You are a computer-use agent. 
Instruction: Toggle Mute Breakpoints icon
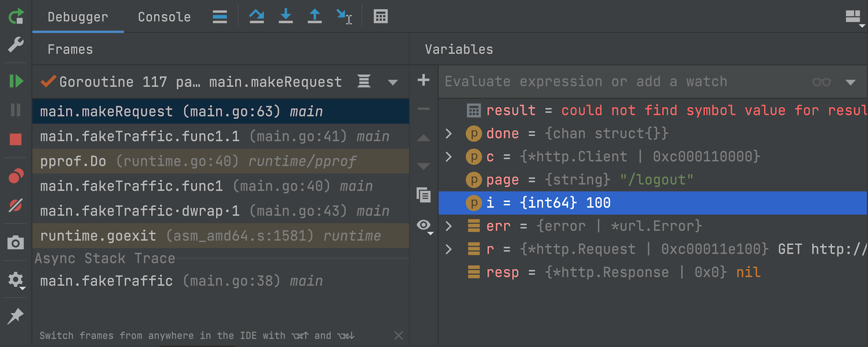tap(16, 205)
